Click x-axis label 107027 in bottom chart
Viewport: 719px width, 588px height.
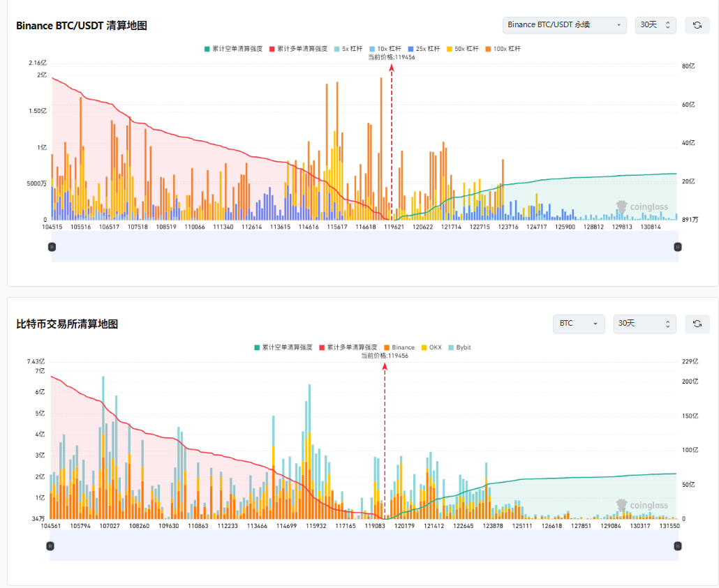110,526
